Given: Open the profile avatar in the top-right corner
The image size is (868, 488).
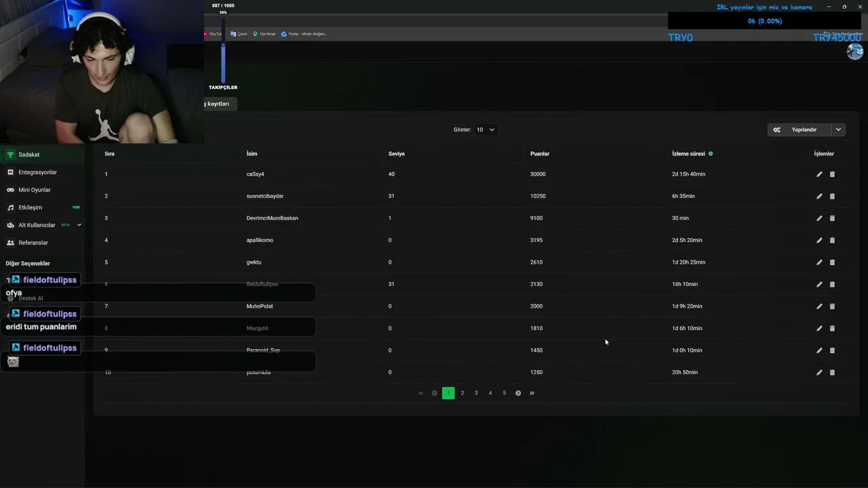Looking at the screenshot, I should coord(854,52).
